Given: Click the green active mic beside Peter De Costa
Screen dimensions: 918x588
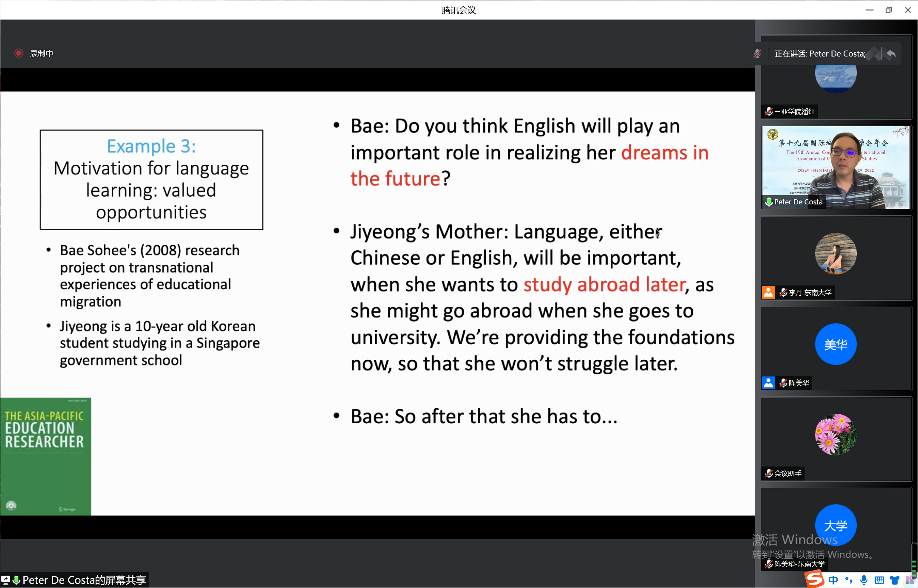Looking at the screenshot, I should coord(769,202).
